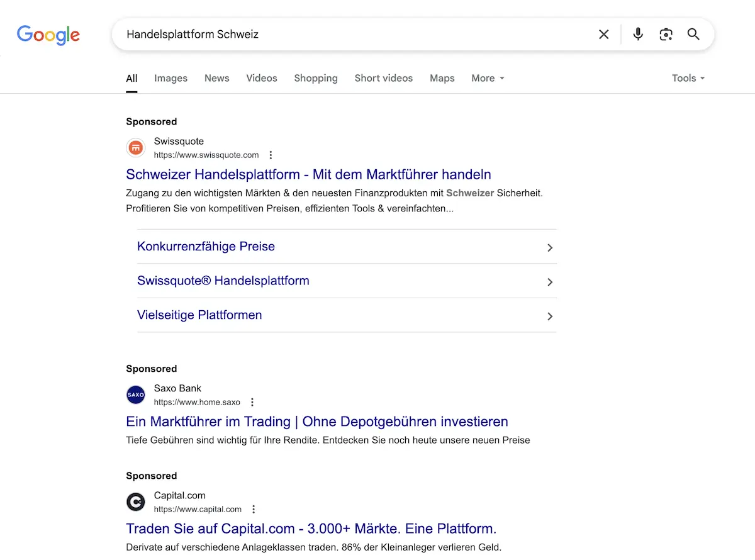Start voice search with the microphone icon
755x560 pixels.
638,35
